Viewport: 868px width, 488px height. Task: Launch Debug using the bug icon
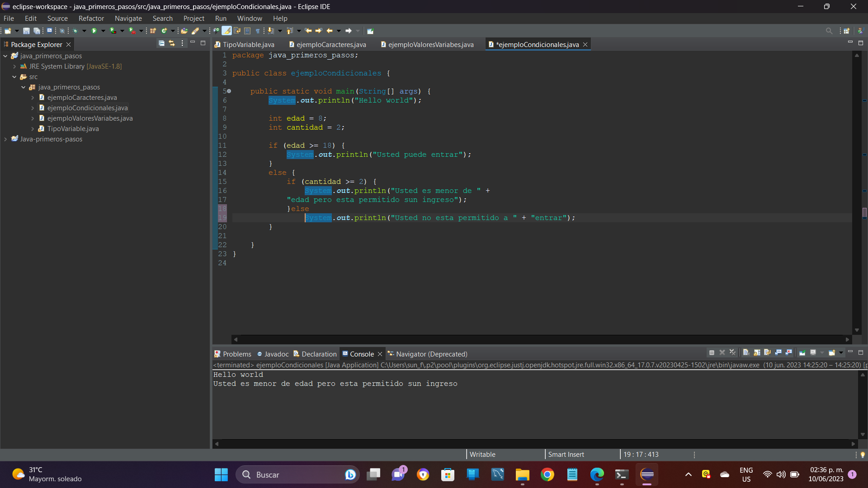click(75, 31)
